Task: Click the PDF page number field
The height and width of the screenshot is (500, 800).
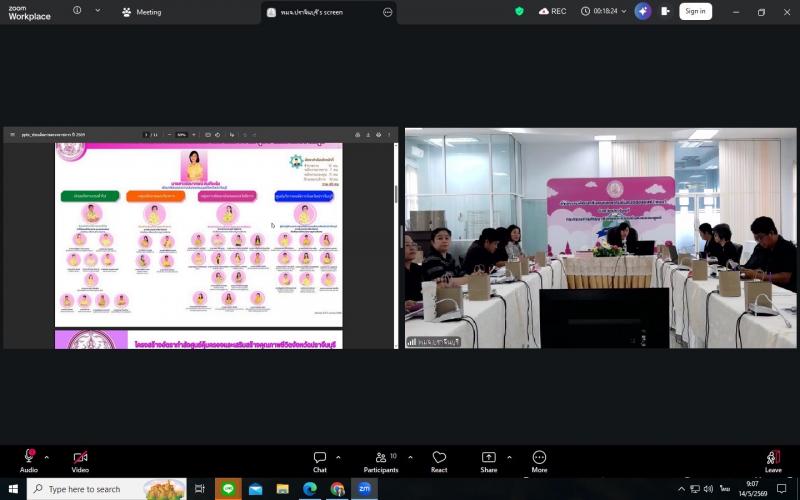Action: pos(146,135)
